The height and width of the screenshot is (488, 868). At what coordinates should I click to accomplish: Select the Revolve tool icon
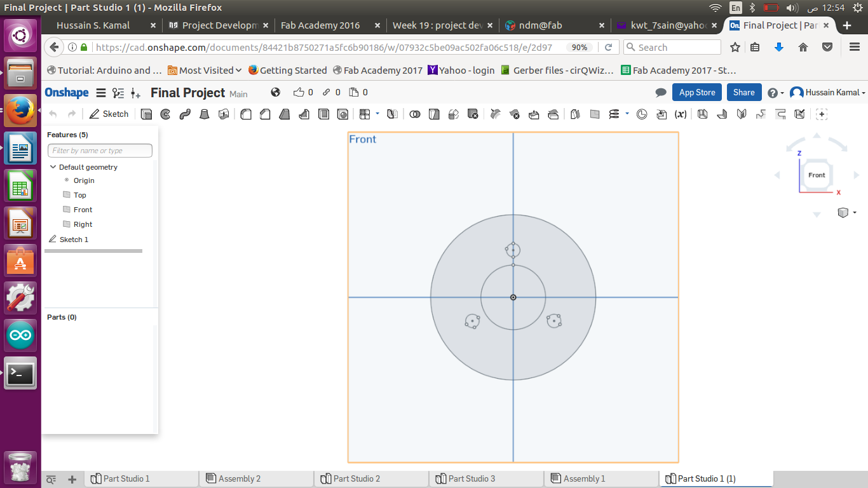pyautogui.click(x=165, y=114)
